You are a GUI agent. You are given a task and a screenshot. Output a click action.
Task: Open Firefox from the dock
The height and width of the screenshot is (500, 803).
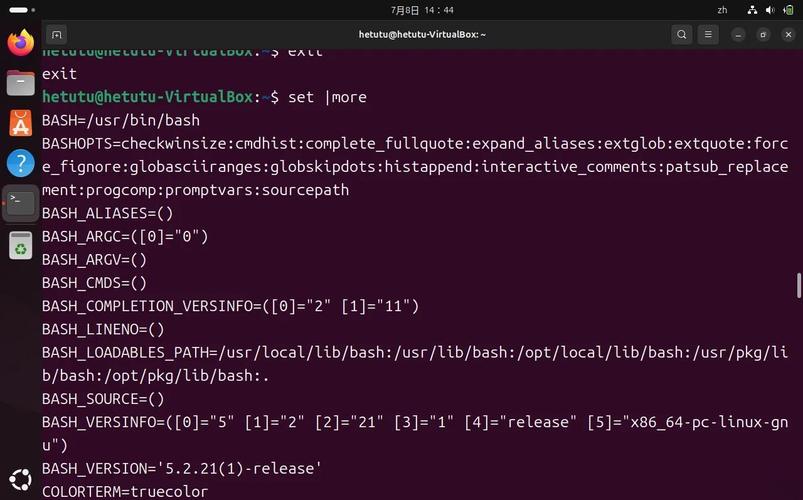pos(20,42)
